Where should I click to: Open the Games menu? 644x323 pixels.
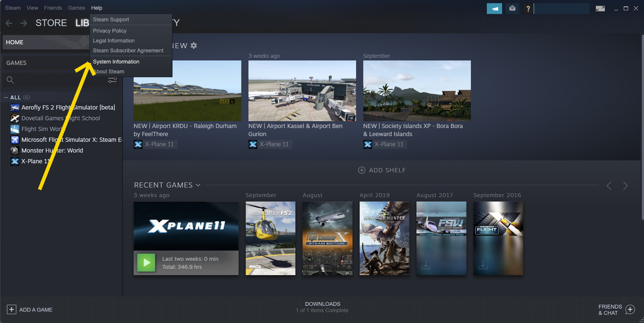click(x=76, y=8)
